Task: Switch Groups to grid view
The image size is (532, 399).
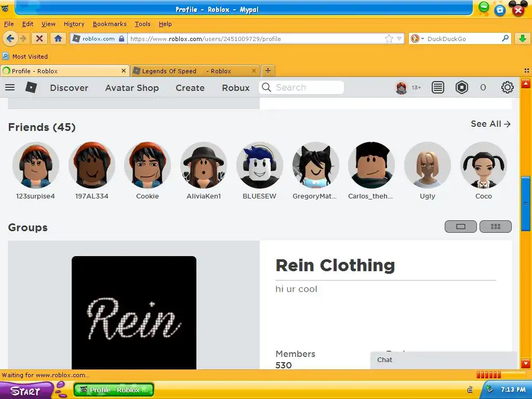Action: click(x=495, y=227)
